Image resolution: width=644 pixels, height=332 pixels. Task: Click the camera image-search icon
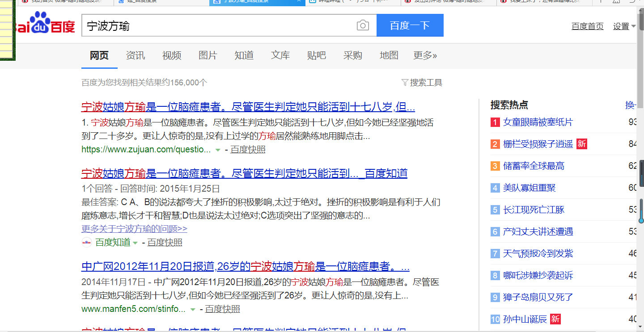[x=363, y=25]
